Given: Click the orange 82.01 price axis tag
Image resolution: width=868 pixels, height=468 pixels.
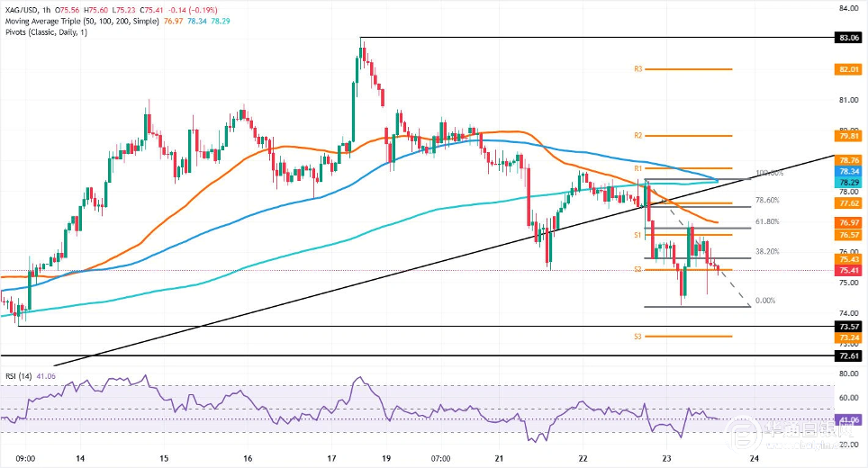Looking at the screenshot, I should (850, 68).
